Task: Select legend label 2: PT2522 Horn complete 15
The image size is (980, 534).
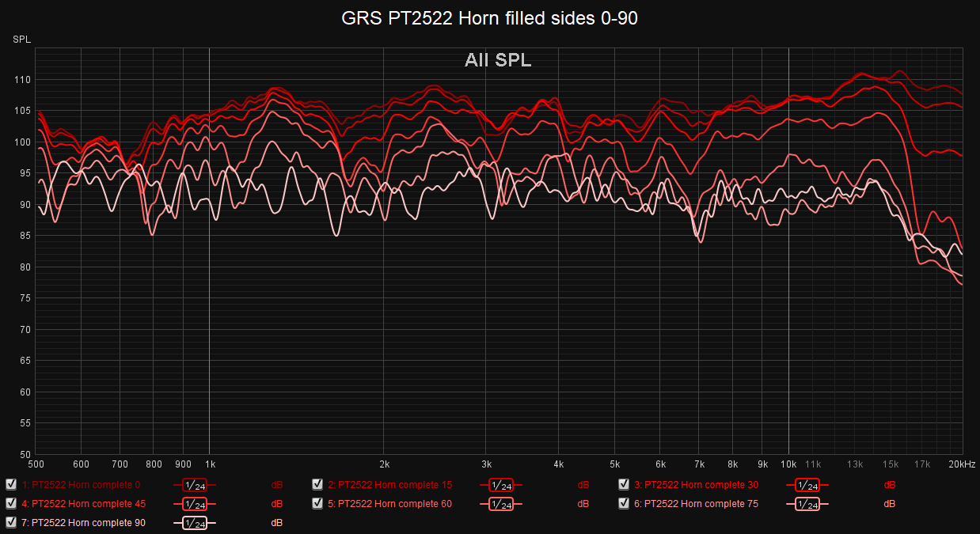Action: point(390,485)
